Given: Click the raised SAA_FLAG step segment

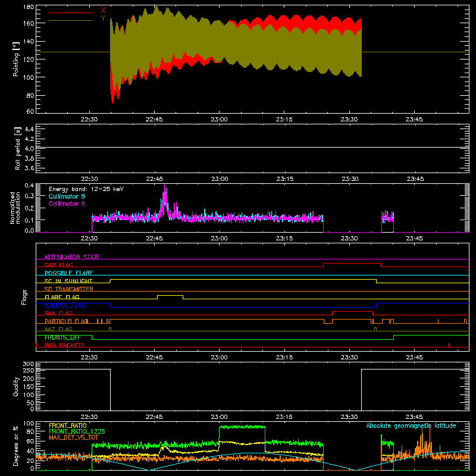Looking at the screenshot, I should [352, 312].
